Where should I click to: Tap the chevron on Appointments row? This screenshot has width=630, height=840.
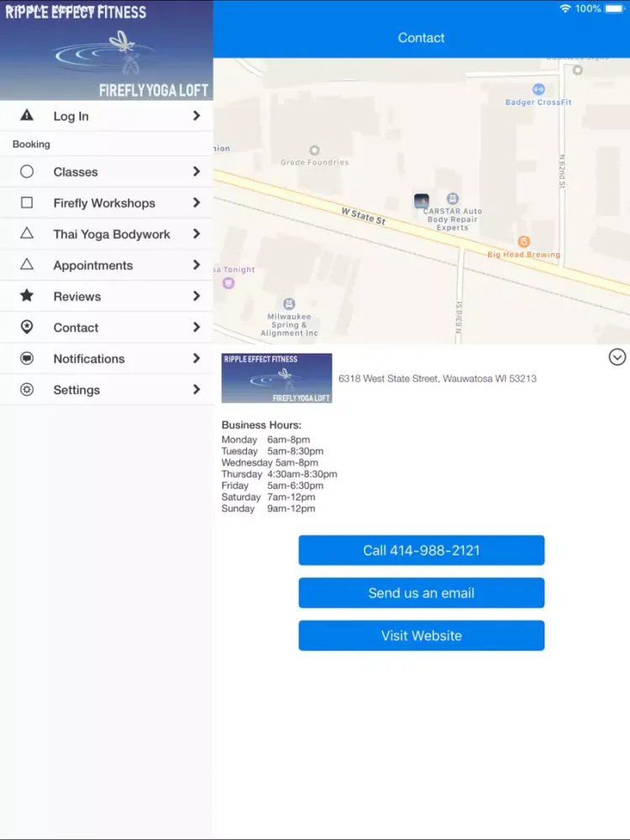197,265
